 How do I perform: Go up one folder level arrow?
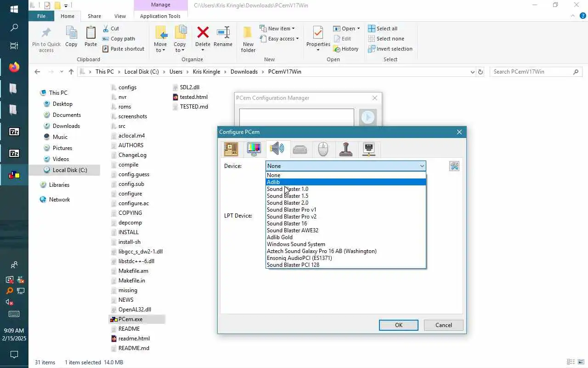click(x=71, y=72)
